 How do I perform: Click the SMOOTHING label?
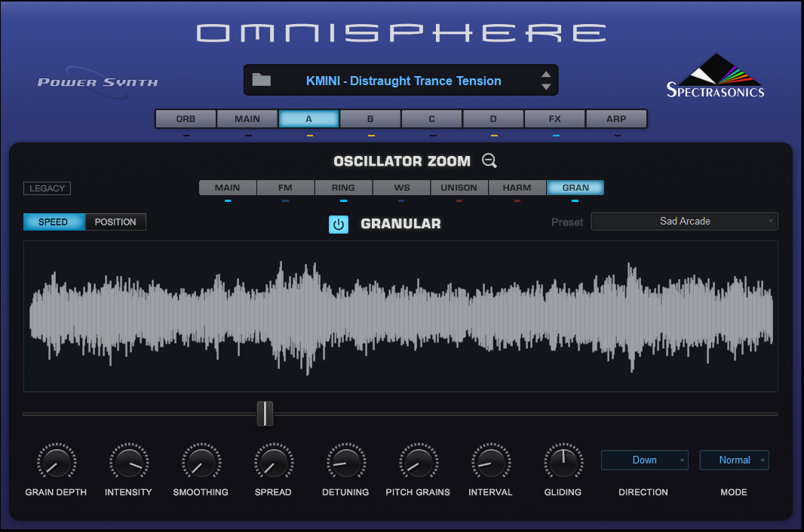201,492
